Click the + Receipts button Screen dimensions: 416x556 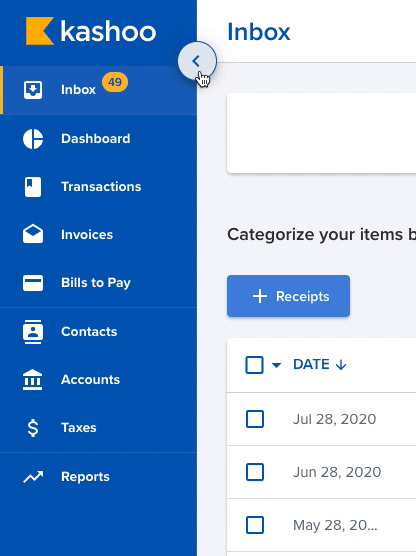[288, 296]
